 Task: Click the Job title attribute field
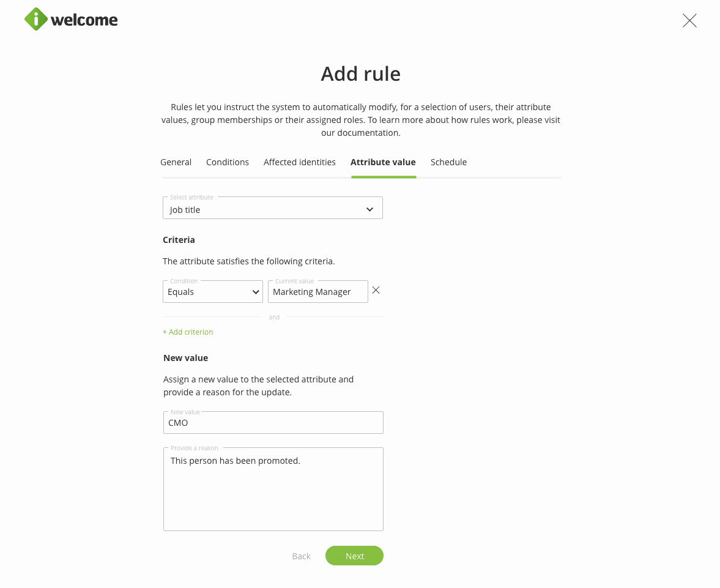click(263, 210)
